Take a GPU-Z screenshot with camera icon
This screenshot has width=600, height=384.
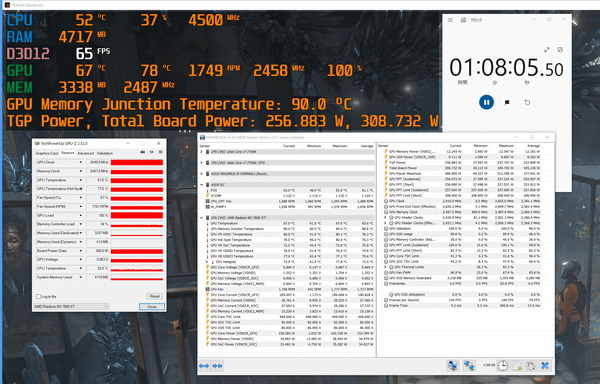pos(143,152)
